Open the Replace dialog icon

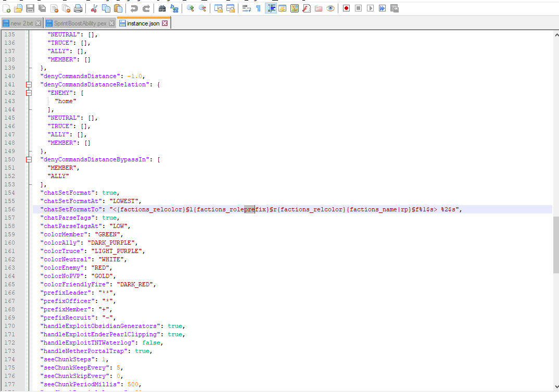[x=174, y=8]
